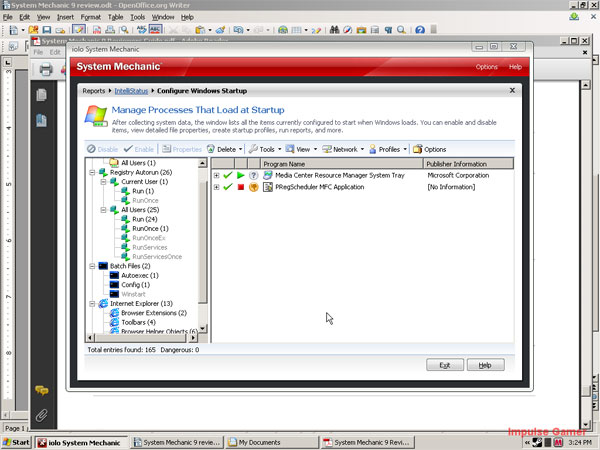
Task: Click the Delete toolbar button
Action: click(222, 149)
